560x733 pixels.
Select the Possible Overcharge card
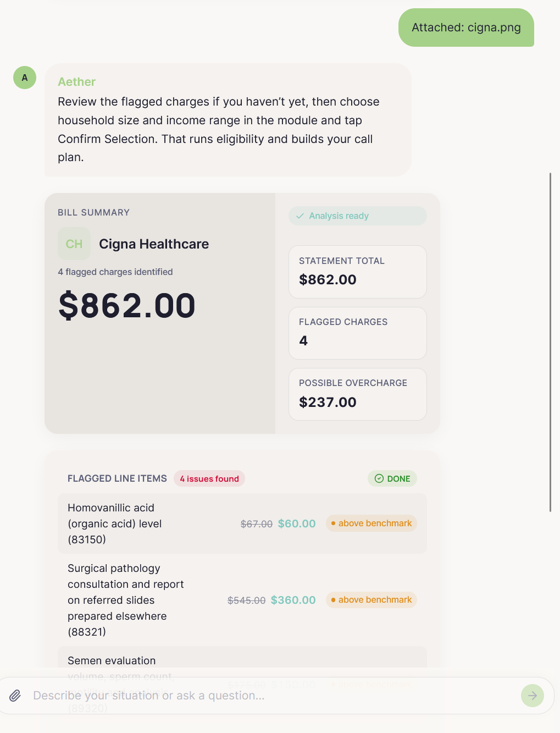[358, 394]
